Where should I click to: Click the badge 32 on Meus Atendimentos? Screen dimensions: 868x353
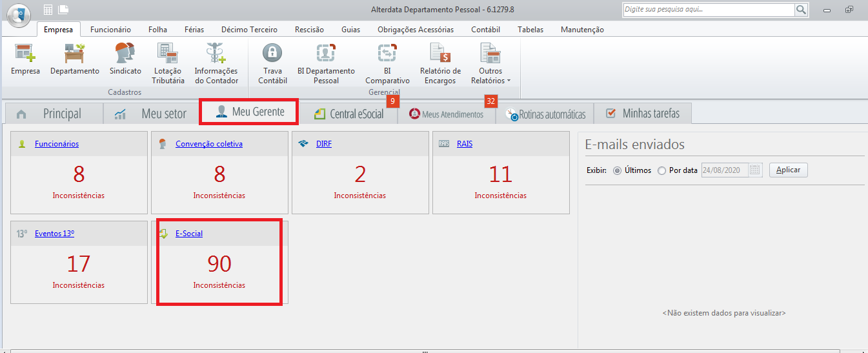[x=491, y=101]
